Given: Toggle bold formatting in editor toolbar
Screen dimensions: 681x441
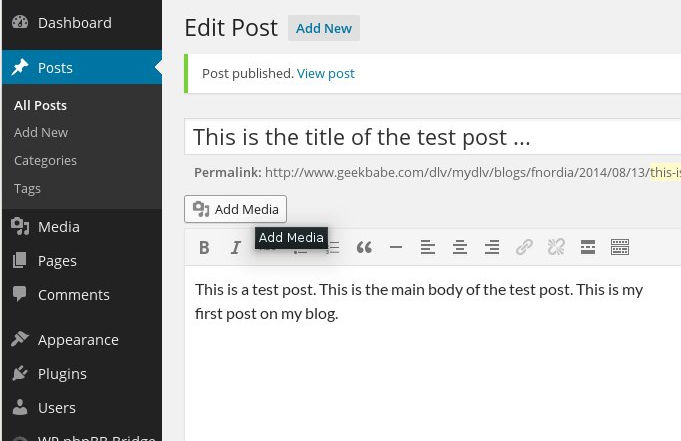Looking at the screenshot, I should pyautogui.click(x=204, y=248).
